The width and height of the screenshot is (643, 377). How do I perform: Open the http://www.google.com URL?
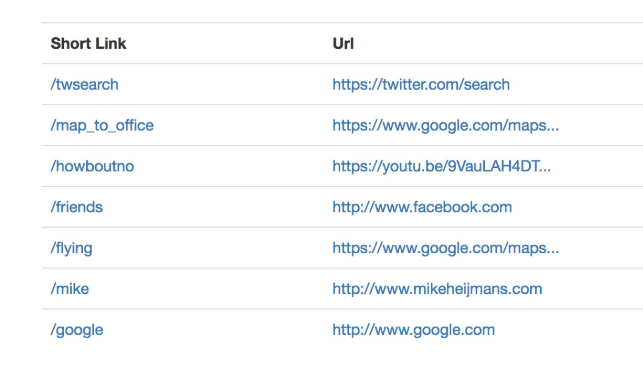coord(413,330)
